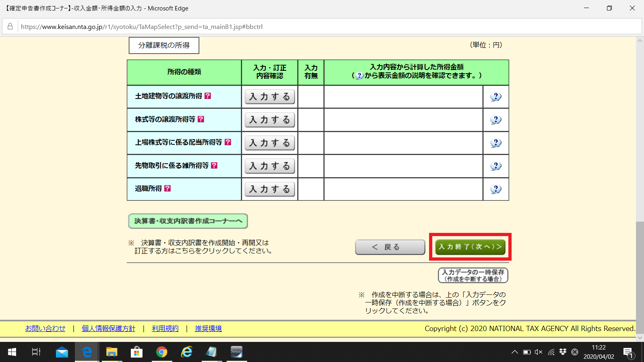Click the lock icon in the address bar
Image resolution: width=644 pixels, height=362 pixels.
click(10, 27)
